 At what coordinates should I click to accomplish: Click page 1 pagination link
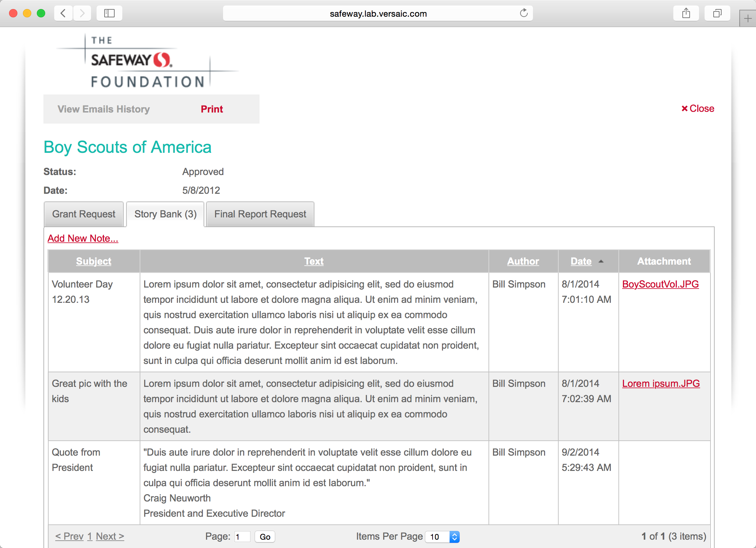(x=90, y=536)
